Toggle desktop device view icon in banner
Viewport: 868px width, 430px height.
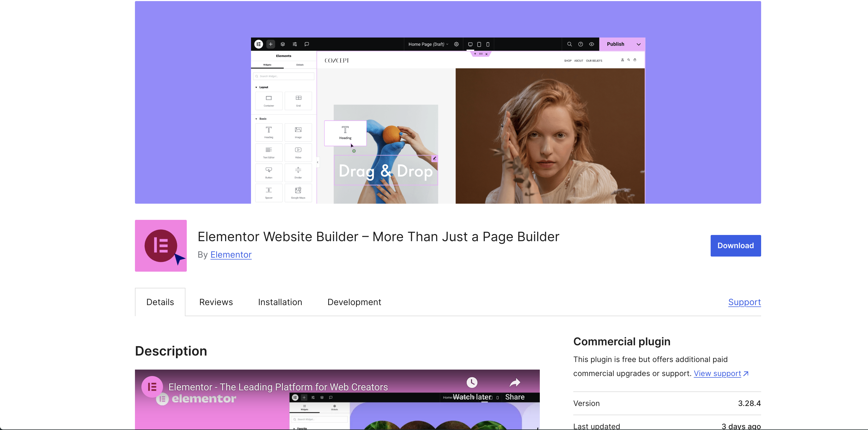(x=470, y=44)
